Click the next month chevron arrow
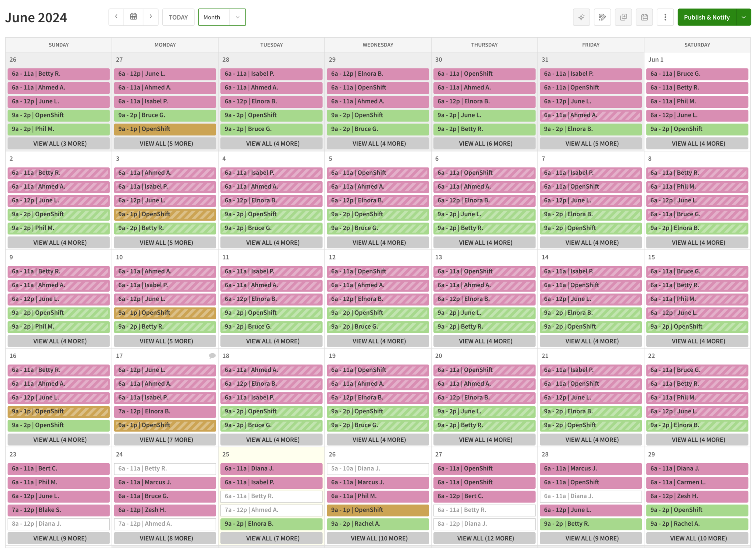The height and width of the screenshot is (550, 756). (x=151, y=17)
